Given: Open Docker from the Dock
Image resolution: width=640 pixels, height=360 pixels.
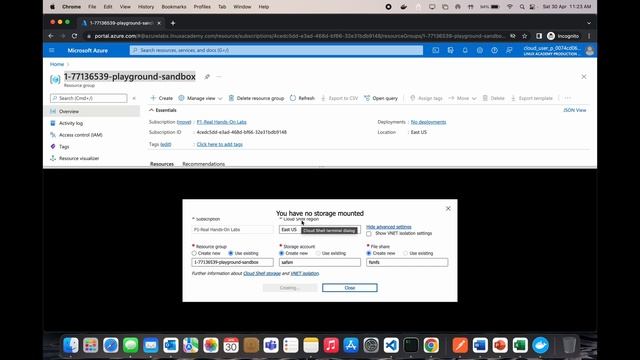Looking at the screenshot, I should 540,345.
